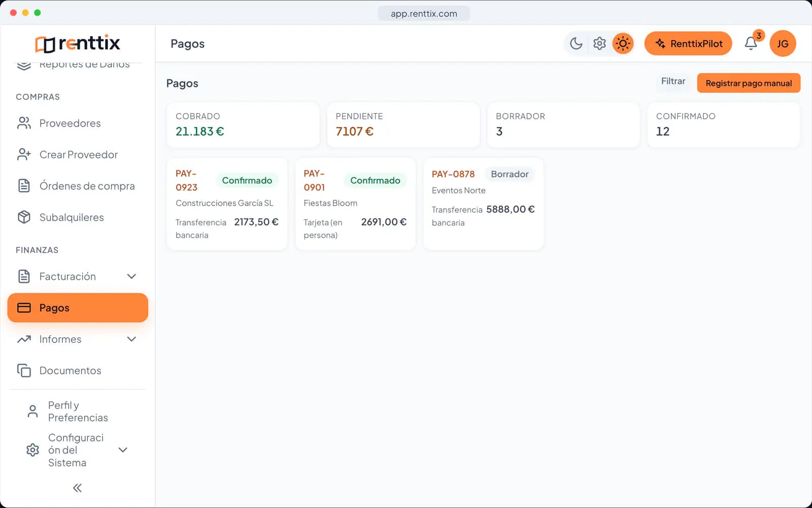812x508 pixels.
Task: Select light mode sun icon
Action: pyautogui.click(x=623, y=44)
